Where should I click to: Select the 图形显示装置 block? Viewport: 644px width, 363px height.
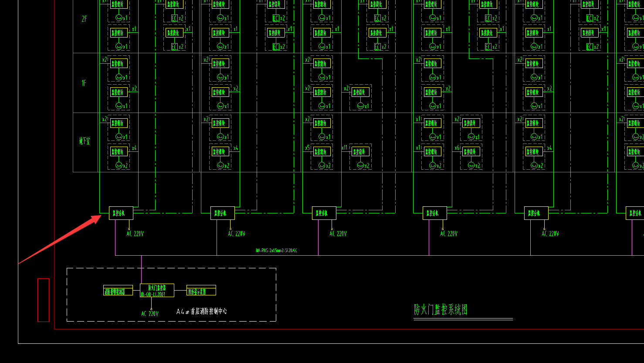pos(201,291)
